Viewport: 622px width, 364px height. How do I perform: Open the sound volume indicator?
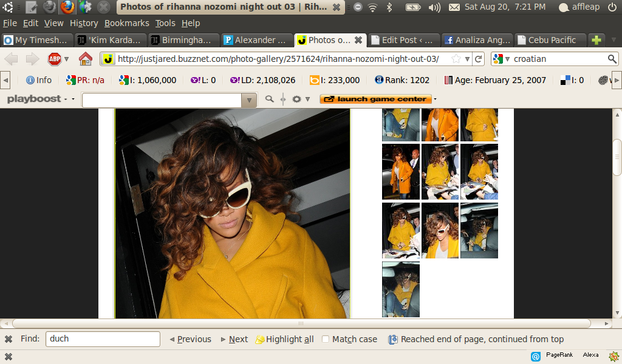pos(434,7)
